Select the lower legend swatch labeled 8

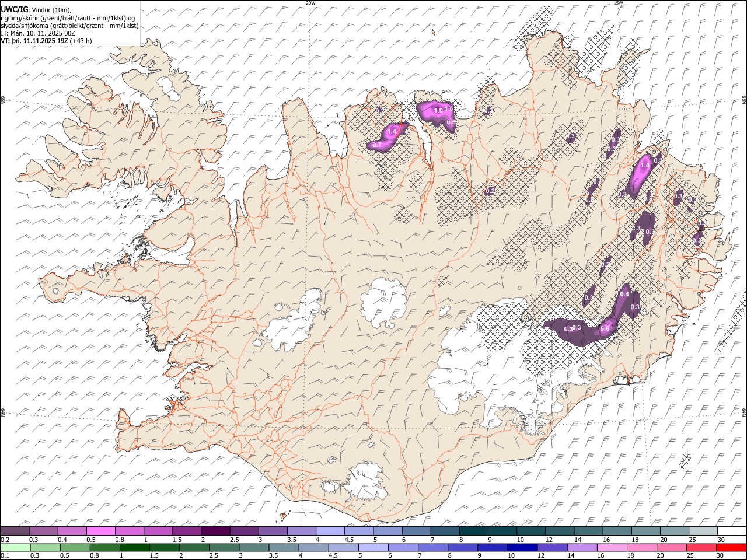coord(462,547)
